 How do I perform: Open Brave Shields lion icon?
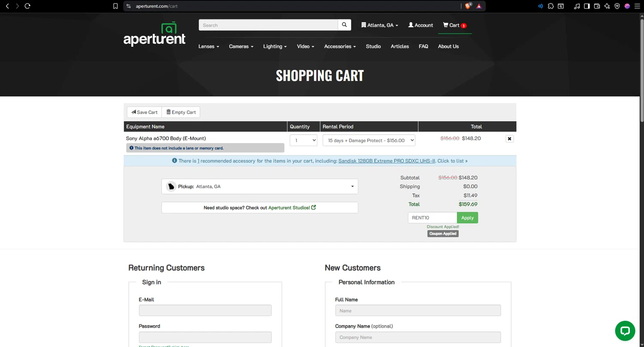point(468,6)
